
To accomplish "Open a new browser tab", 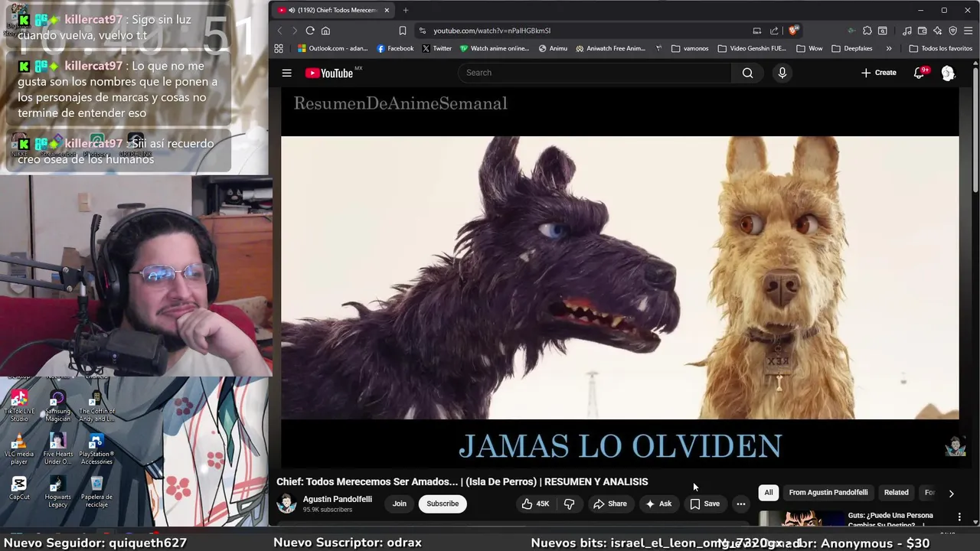I will coord(406,10).
